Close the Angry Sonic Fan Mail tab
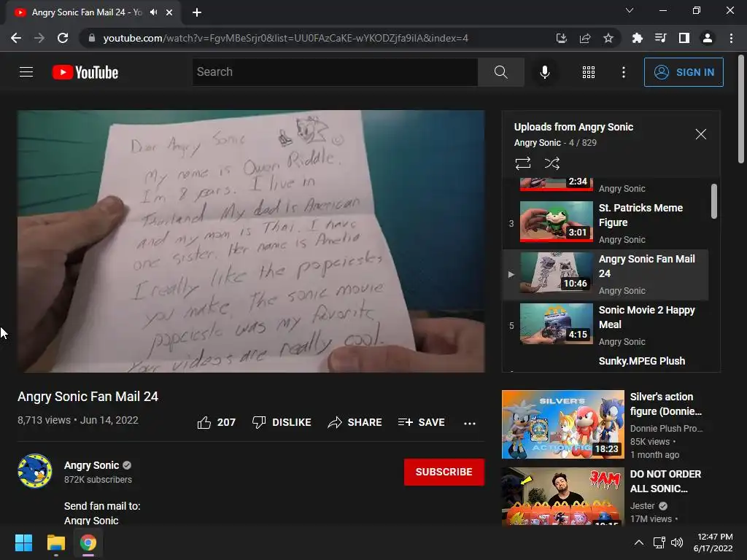 (x=169, y=12)
